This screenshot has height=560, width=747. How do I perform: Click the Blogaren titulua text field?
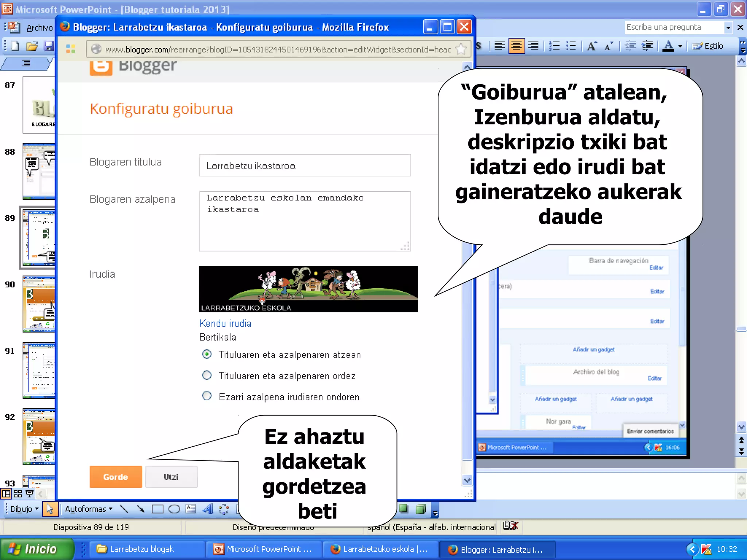(x=305, y=166)
